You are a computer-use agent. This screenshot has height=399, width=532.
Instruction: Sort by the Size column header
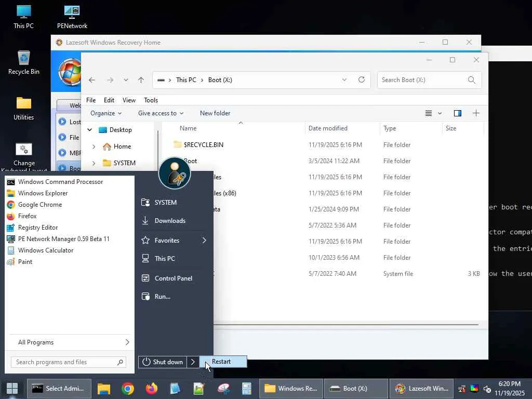click(x=463, y=128)
